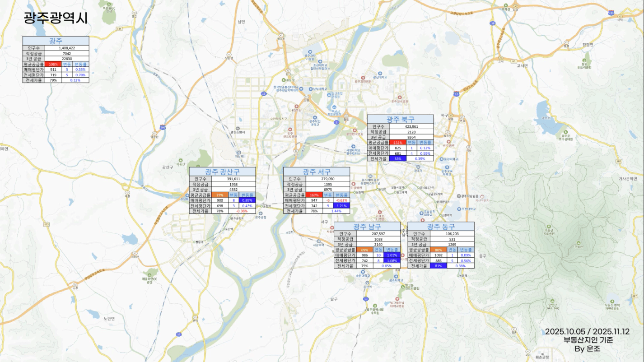
Task: Select the 광주 서구 table header
Action: [317, 172]
